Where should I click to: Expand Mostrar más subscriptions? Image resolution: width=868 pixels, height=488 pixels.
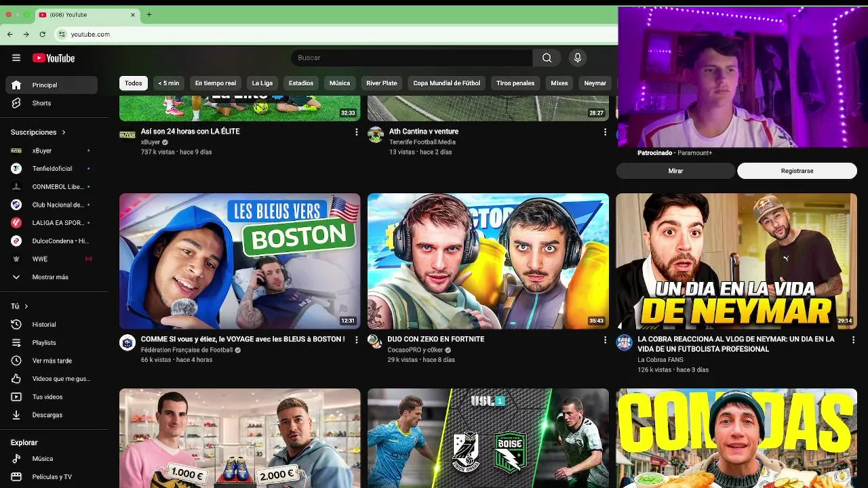click(52, 277)
